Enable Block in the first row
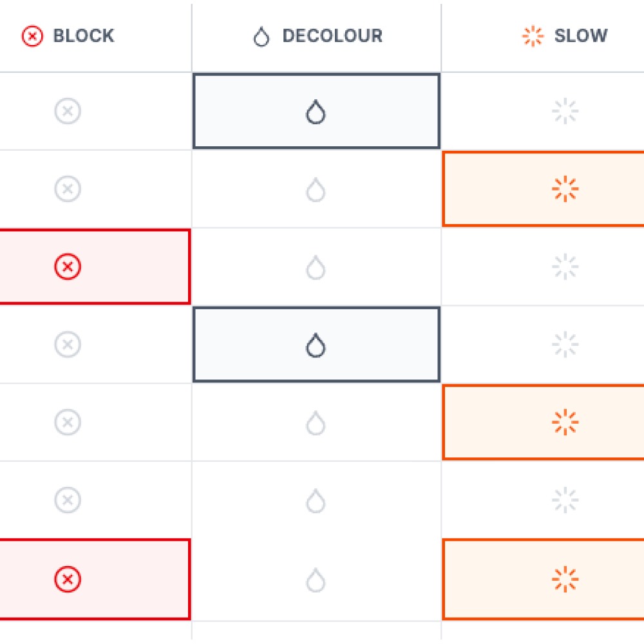 [68, 111]
